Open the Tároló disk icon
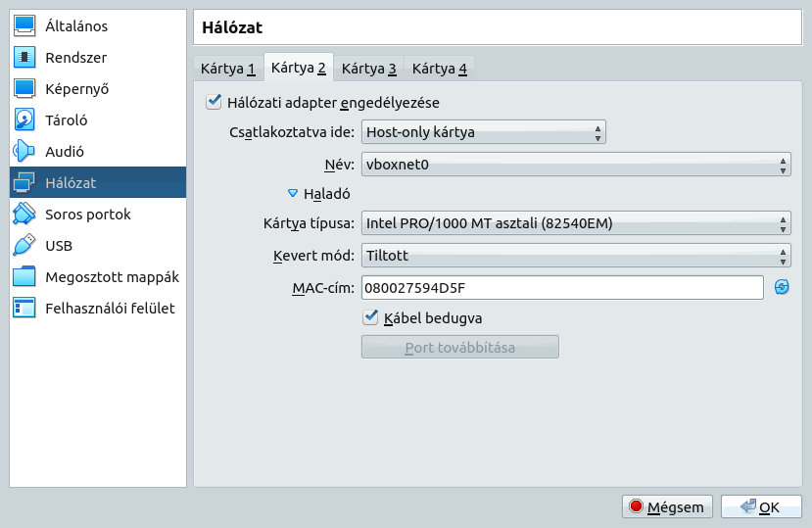Viewport: 812px width, 528px height. [24, 120]
